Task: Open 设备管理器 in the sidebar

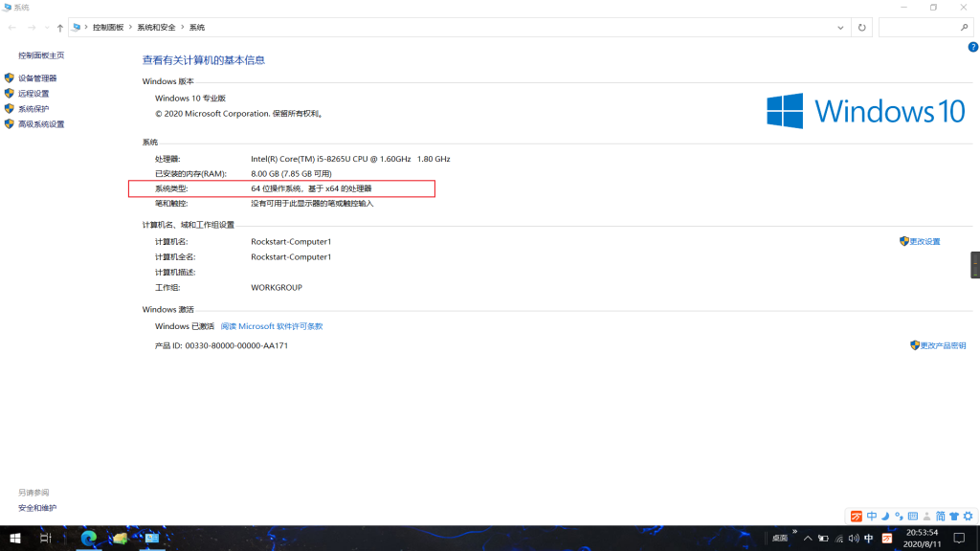Action: pos(37,78)
